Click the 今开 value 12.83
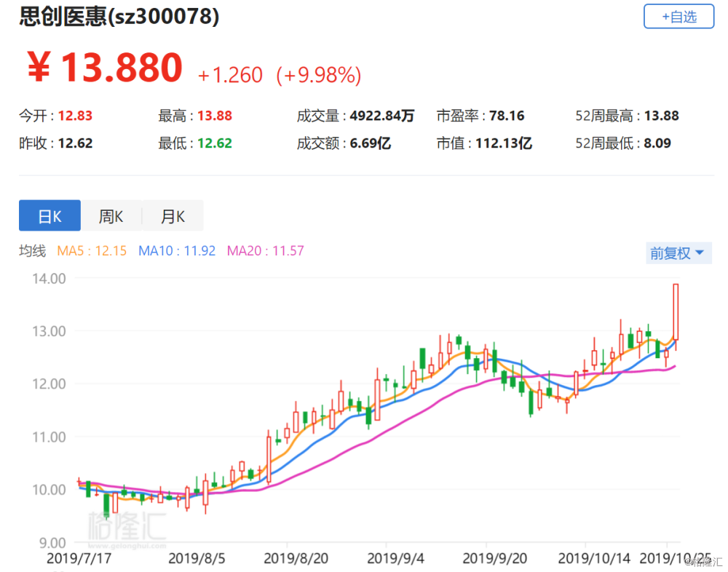The width and height of the screenshot is (728, 572). (75, 116)
